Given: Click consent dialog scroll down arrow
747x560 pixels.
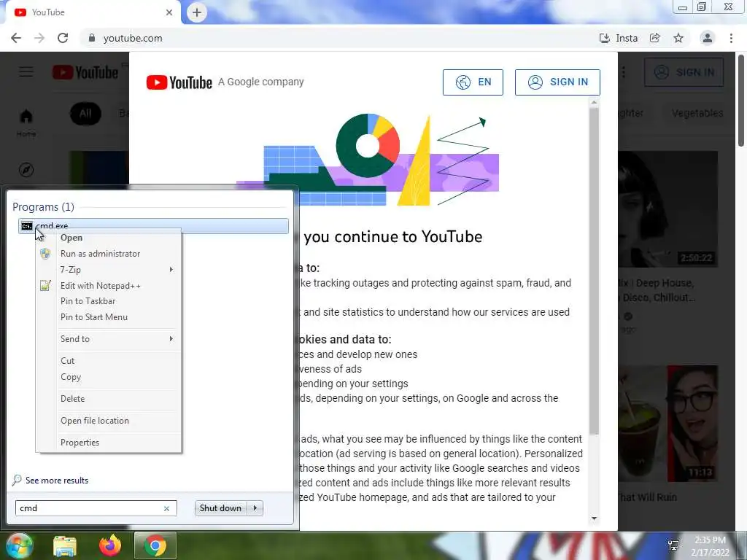Looking at the screenshot, I should [594, 518].
